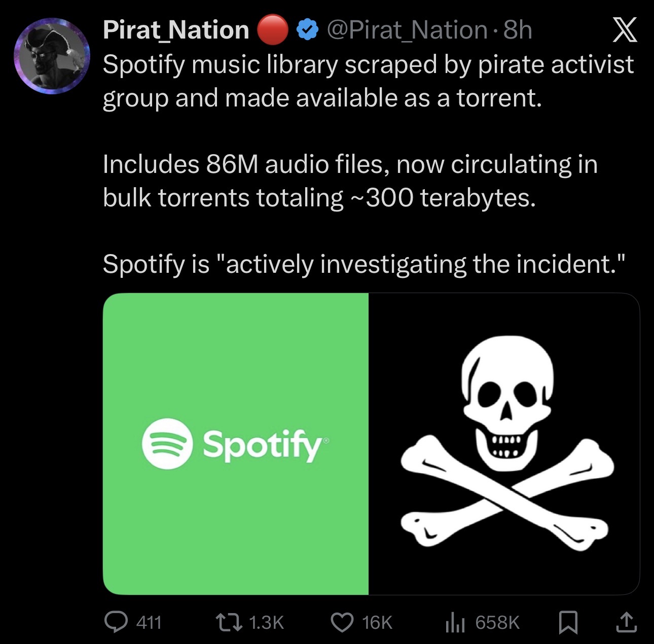Tap the share upload arrow icon
Screen dimensions: 654x644
(625, 622)
